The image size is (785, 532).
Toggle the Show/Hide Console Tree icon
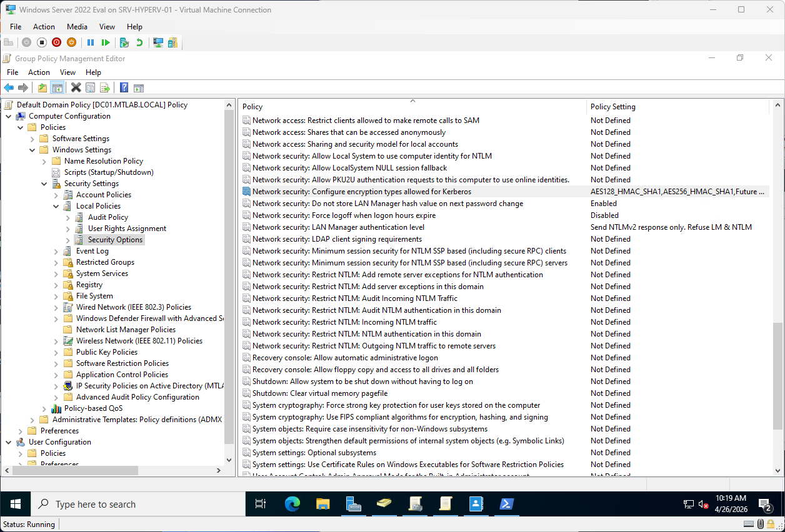pos(57,87)
